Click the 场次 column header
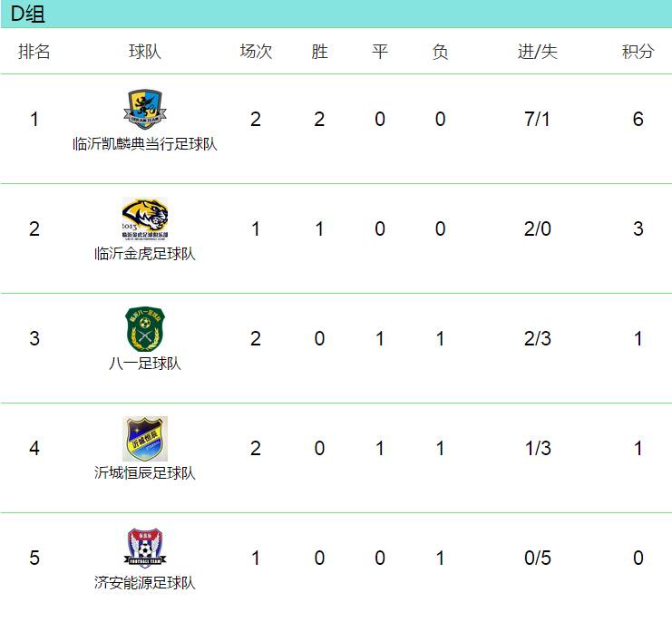 256,52
